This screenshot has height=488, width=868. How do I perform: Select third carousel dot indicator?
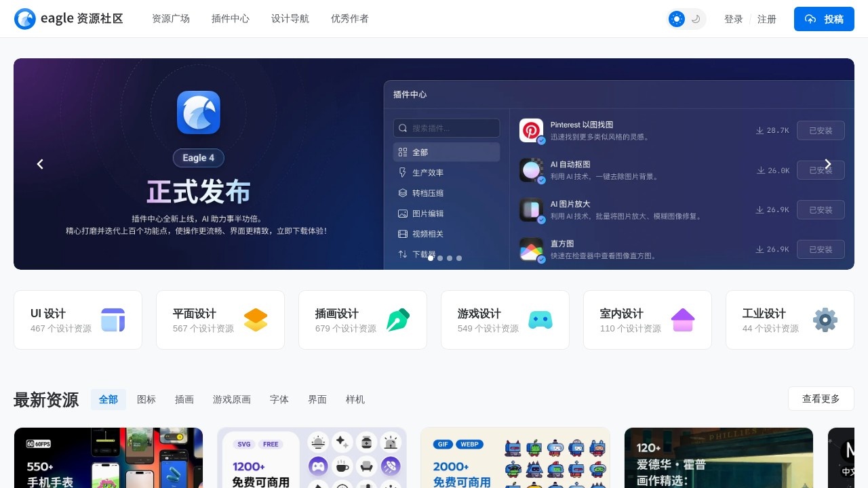pyautogui.click(x=450, y=258)
